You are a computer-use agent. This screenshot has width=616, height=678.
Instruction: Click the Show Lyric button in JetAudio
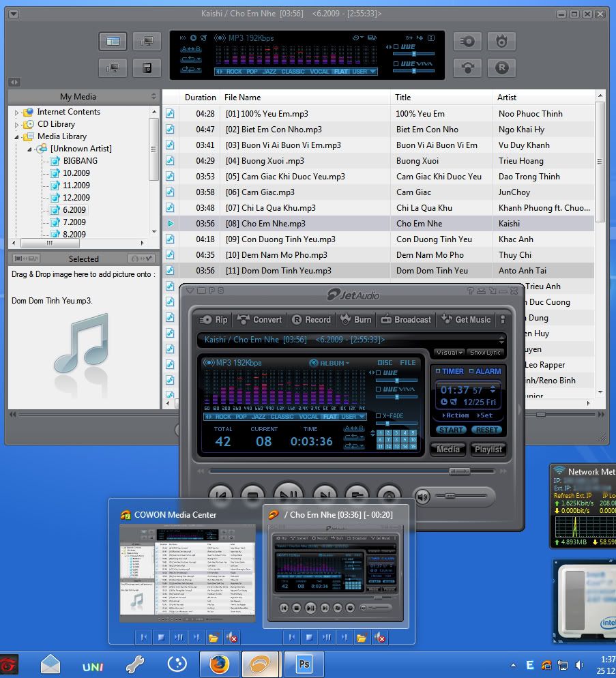click(485, 353)
